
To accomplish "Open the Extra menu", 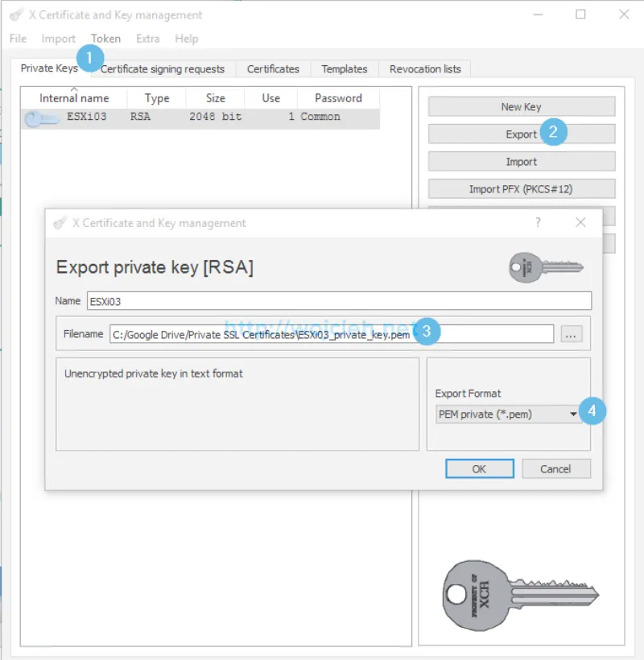I will click(x=151, y=38).
